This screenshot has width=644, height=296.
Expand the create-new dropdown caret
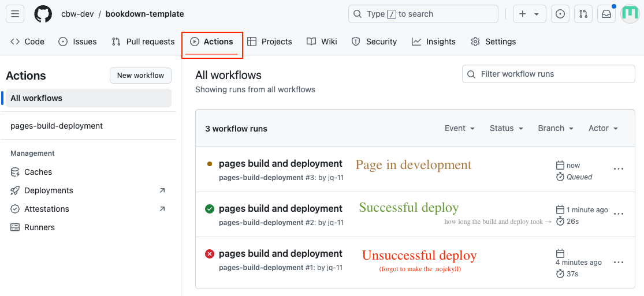click(537, 14)
